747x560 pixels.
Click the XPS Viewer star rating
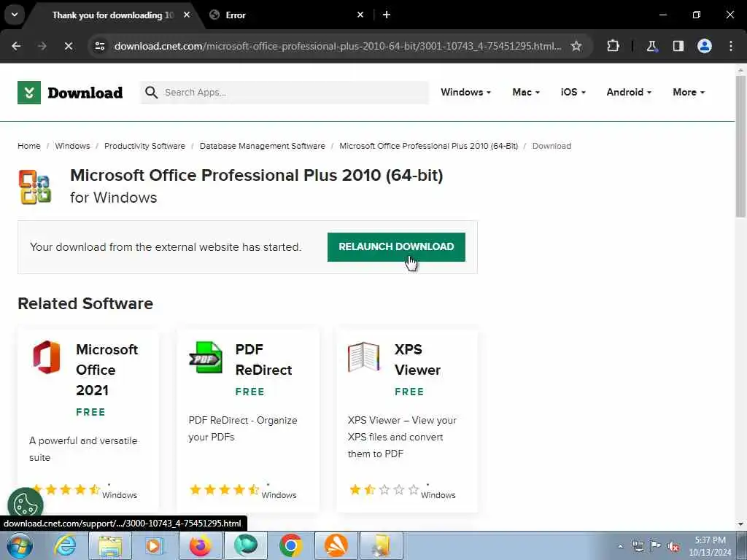[x=384, y=489]
